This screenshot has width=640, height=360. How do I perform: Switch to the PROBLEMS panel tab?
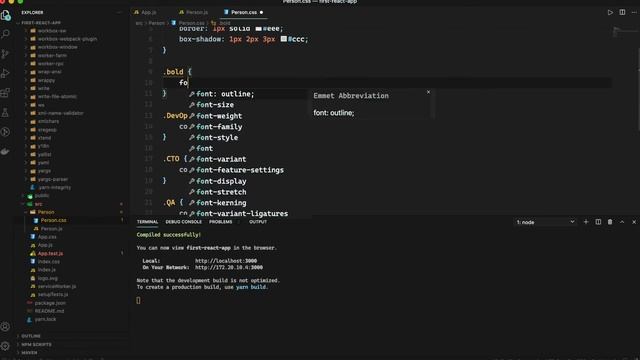pos(220,222)
